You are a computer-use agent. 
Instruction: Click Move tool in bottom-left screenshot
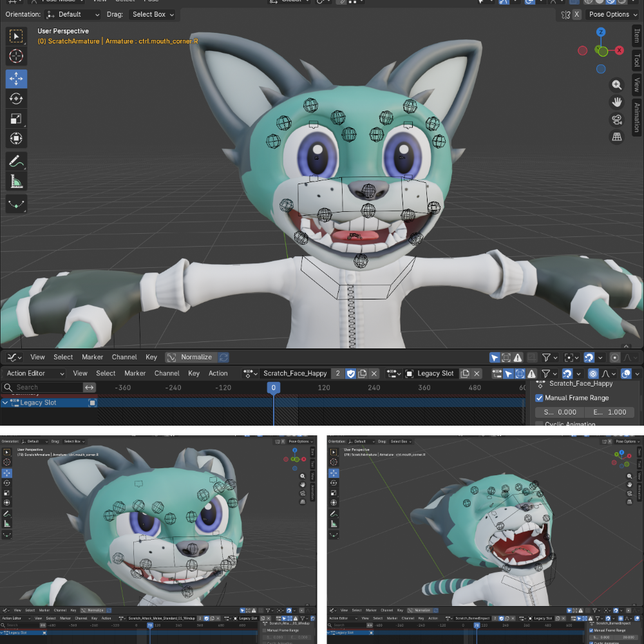7,473
